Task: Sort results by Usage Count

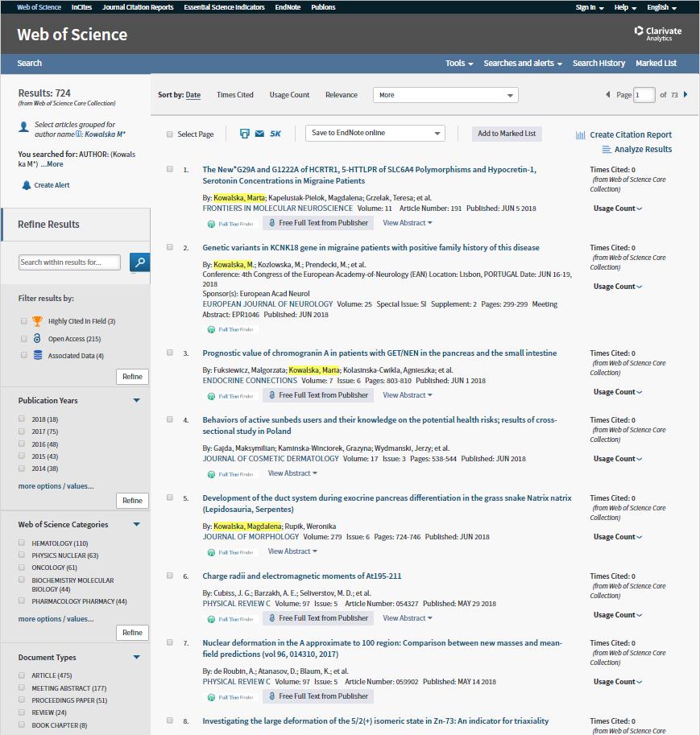Action: [x=289, y=95]
